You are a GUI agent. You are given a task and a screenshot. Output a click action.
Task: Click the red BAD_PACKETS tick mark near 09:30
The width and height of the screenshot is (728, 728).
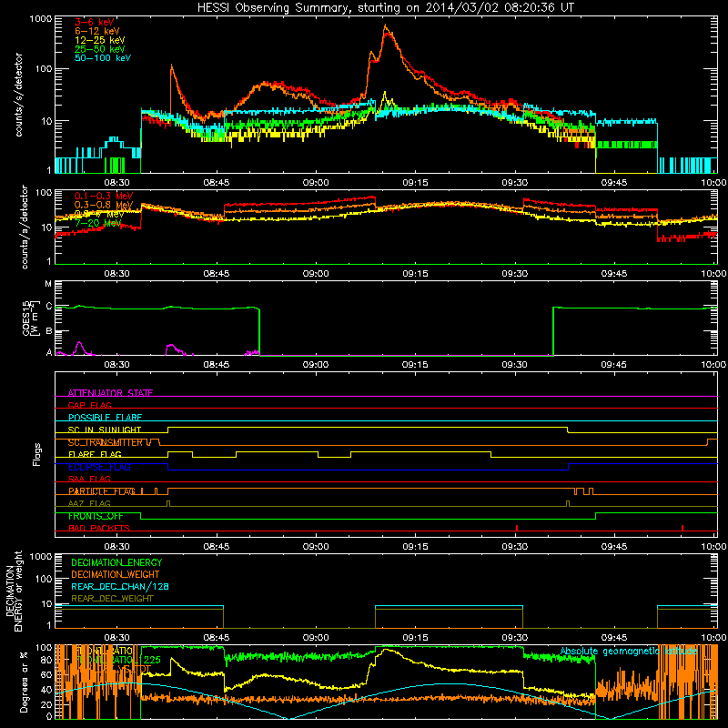(517, 528)
